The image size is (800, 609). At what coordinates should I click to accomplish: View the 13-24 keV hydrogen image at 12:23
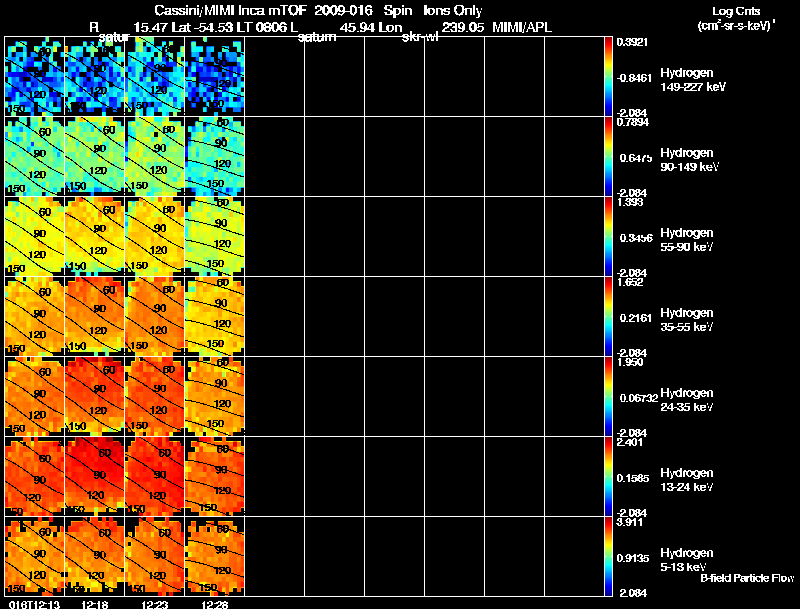point(155,477)
